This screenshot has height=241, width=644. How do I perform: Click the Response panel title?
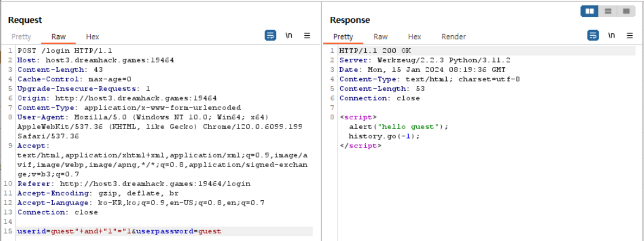click(x=350, y=20)
